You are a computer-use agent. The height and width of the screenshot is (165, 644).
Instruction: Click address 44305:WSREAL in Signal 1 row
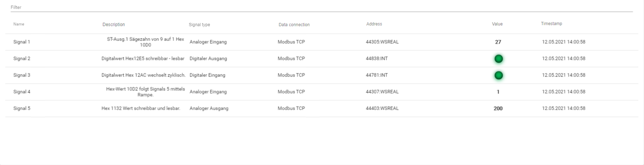(x=382, y=42)
